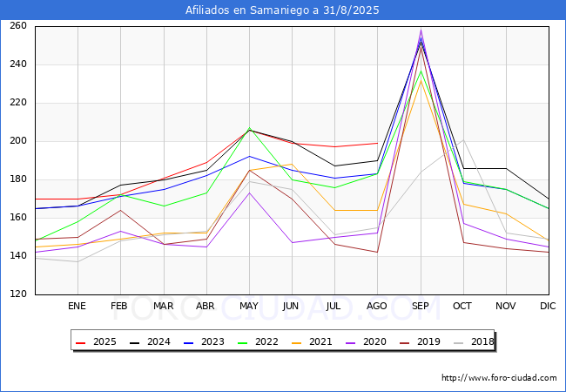566x392 pixels.
Task: Select the DIC label on x-axis
Action: (x=549, y=307)
